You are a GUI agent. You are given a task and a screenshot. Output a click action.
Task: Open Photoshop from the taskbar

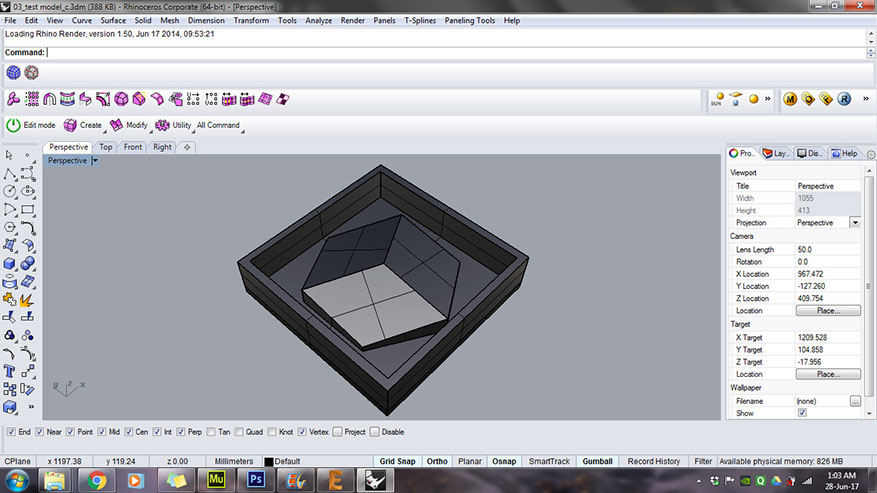click(256, 480)
